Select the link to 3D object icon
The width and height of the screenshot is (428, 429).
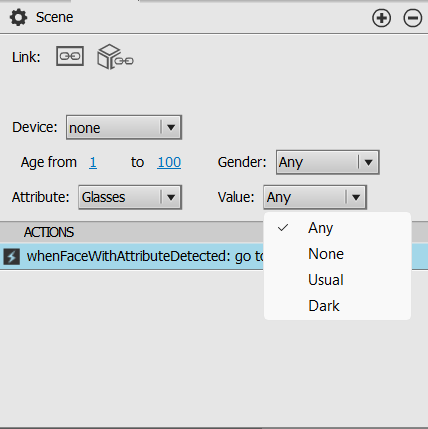coord(115,57)
